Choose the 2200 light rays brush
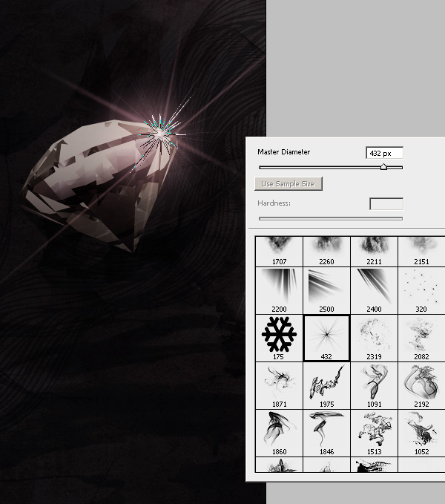This screenshot has height=504, width=445. [279, 290]
